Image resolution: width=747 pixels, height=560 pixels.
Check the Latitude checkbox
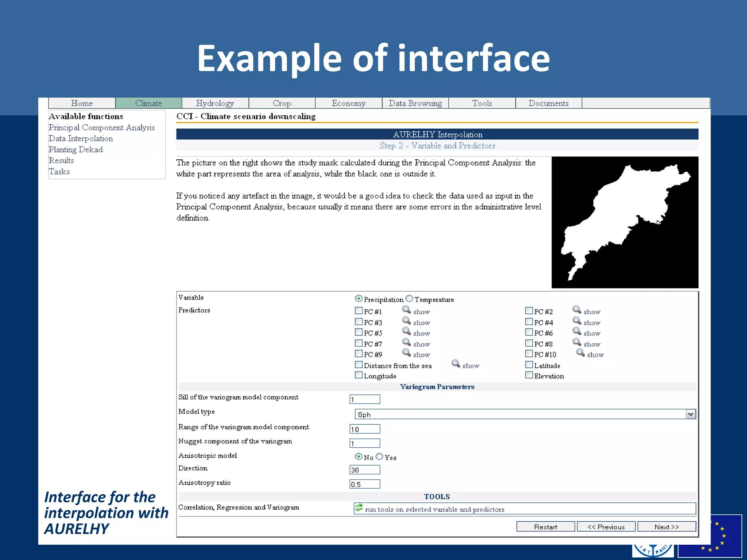coord(529,365)
